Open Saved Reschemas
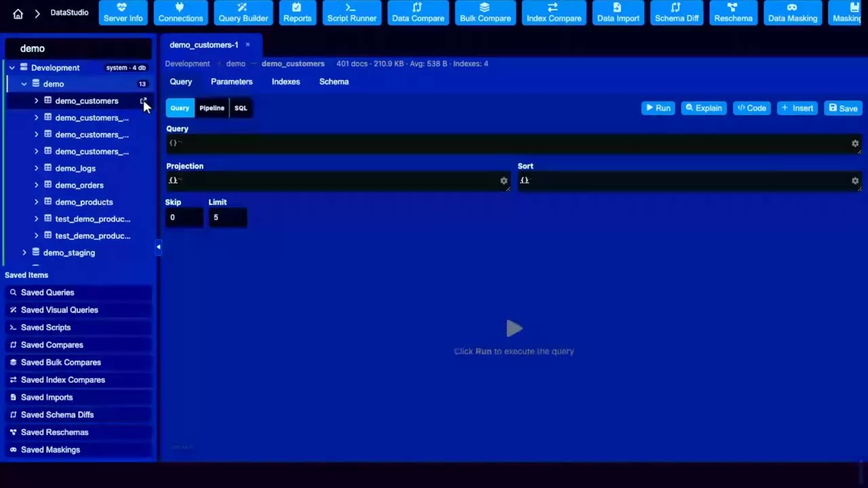 click(x=79, y=432)
